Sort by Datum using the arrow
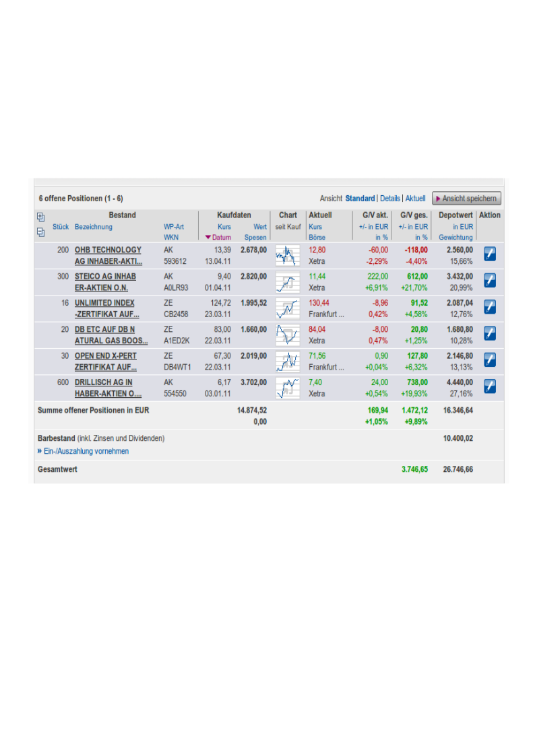Image resolution: width=535 pixels, height=756 pixels. click(208, 237)
